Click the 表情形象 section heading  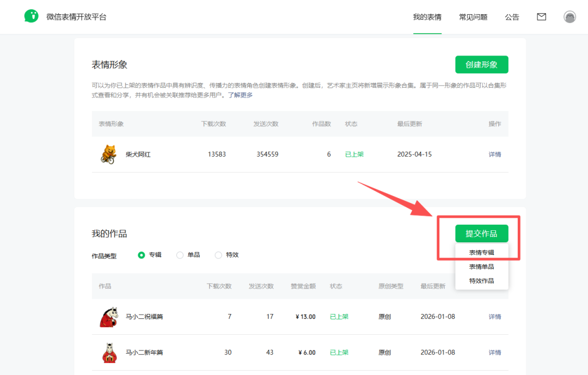click(109, 65)
